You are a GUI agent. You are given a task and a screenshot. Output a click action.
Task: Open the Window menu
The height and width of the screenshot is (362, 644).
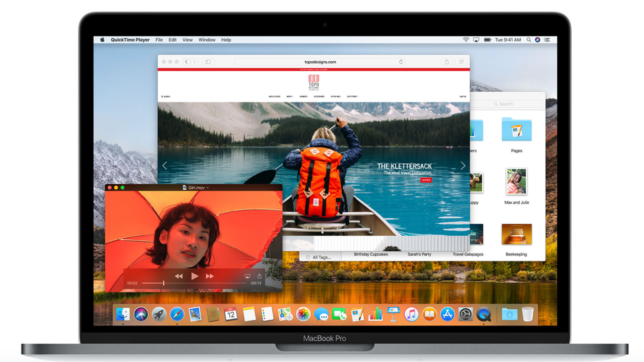207,40
